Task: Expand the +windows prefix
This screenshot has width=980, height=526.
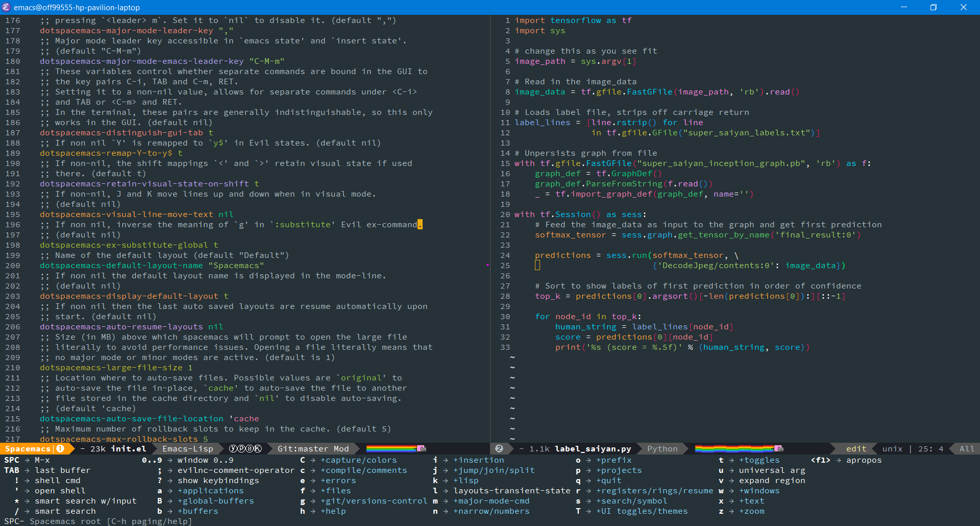Action: click(x=759, y=491)
